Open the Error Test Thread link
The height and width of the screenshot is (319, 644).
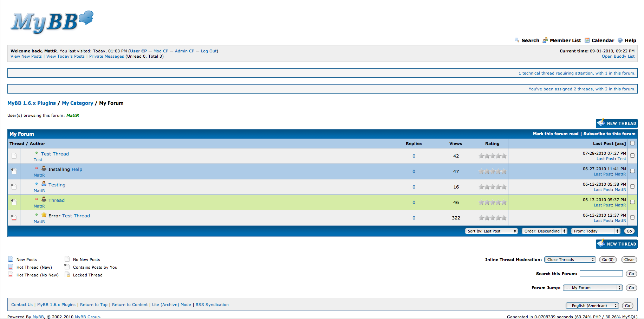click(76, 216)
